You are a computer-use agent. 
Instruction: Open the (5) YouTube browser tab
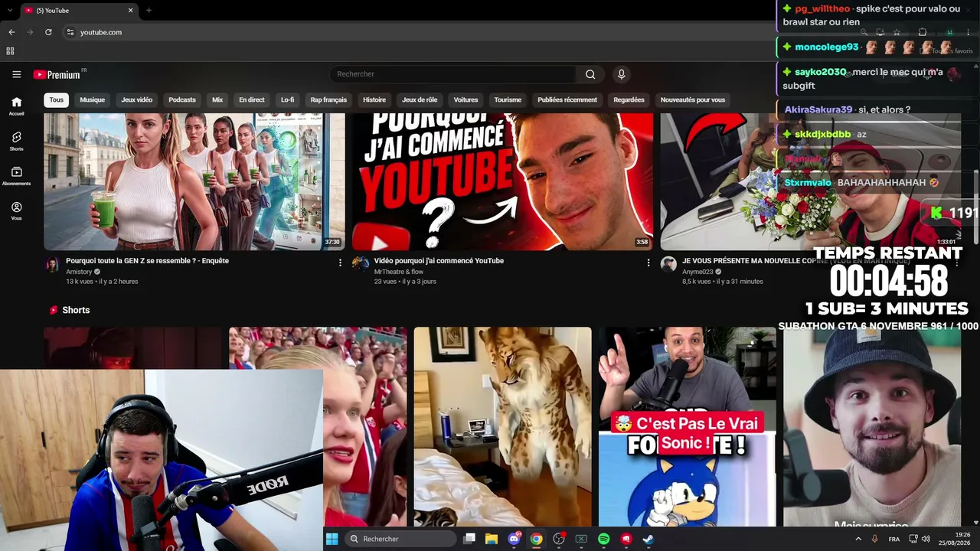79,10
